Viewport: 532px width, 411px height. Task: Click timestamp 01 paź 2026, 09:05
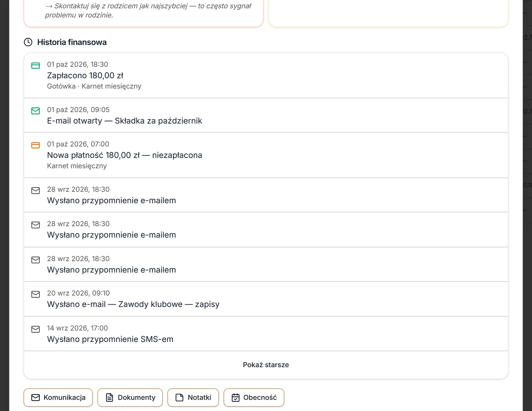pyautogui.click(x=78, y=110)
